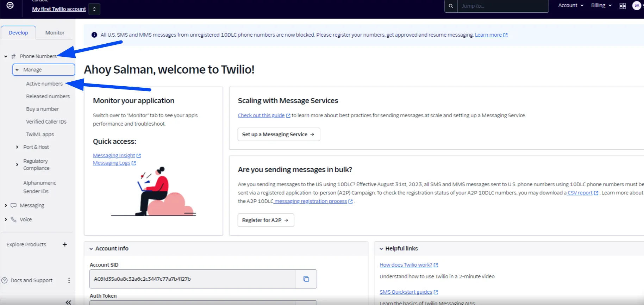
Task: Open Docs and Support options dots
Action: (69, 280)
